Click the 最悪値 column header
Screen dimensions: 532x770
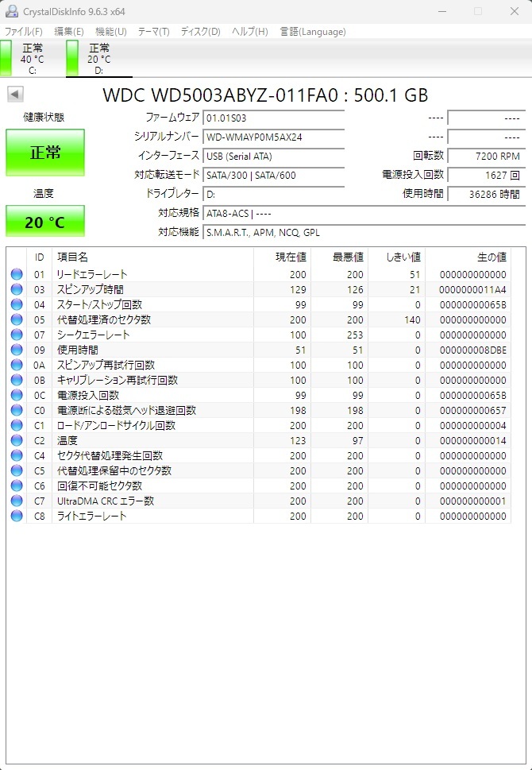point(340,257)
